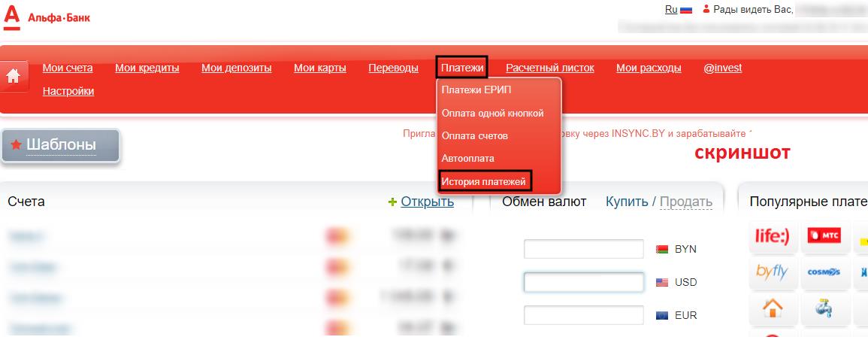The height and width of the screenshot is (346, 868).
Task: Focus the BYN amount input field
Action: click(x=583, y=249)
